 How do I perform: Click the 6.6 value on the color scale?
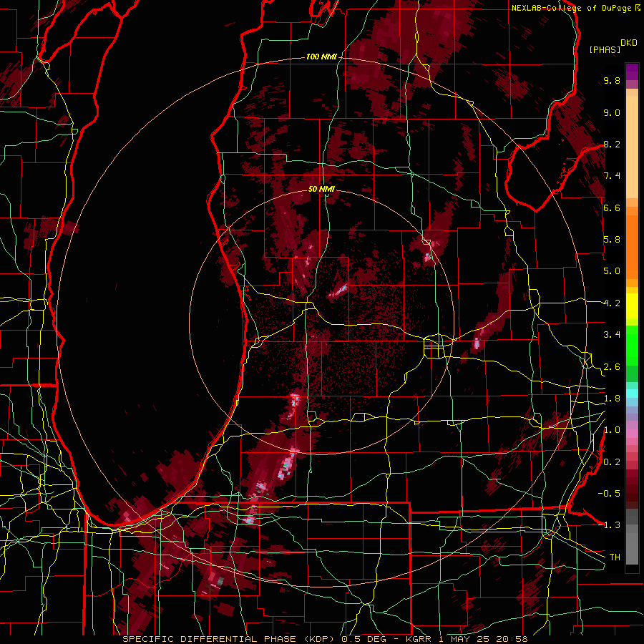coord(612,208)
